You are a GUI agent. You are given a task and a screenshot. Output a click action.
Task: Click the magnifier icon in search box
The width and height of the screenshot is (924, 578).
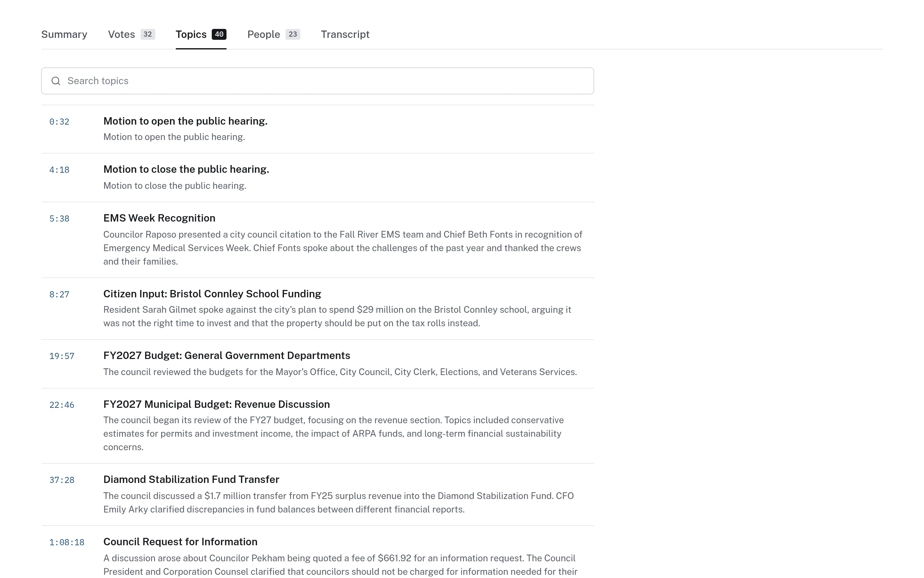click(56, 81)
